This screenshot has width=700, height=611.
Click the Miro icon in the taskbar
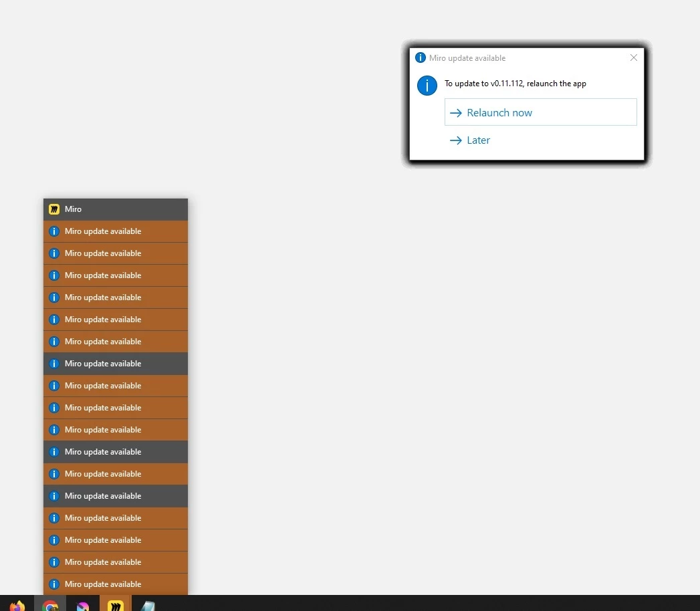115,606
